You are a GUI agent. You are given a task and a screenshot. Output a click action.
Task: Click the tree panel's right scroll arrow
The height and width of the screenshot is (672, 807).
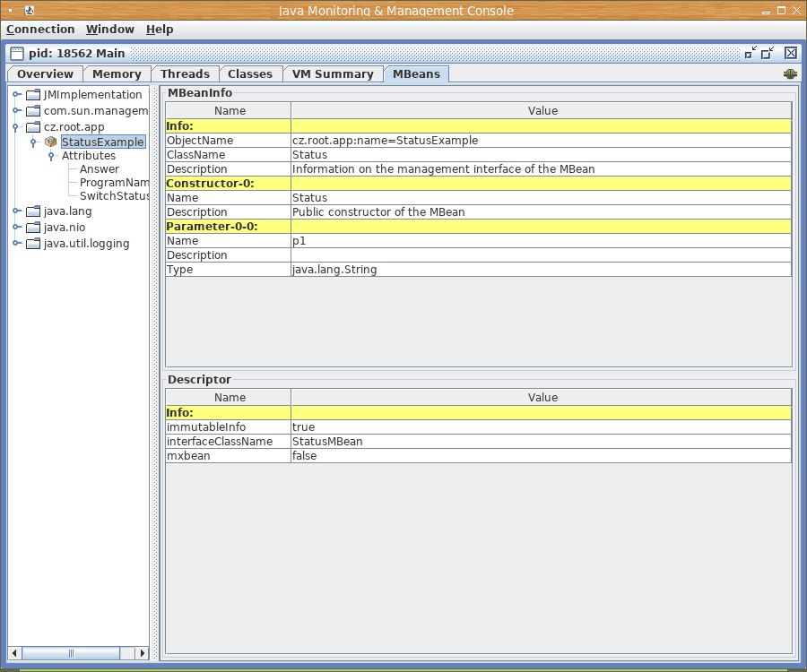[142, 653]
